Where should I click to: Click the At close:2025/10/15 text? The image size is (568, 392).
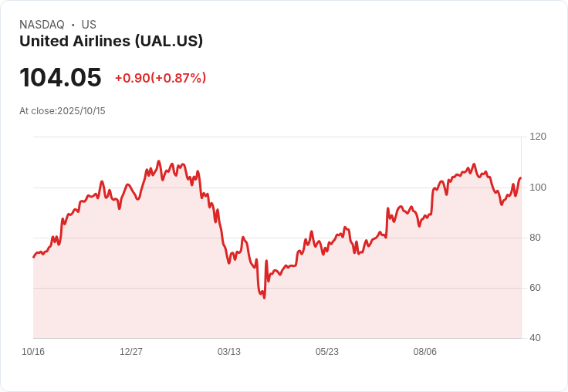pyautogui.click(x=63, y=111)
